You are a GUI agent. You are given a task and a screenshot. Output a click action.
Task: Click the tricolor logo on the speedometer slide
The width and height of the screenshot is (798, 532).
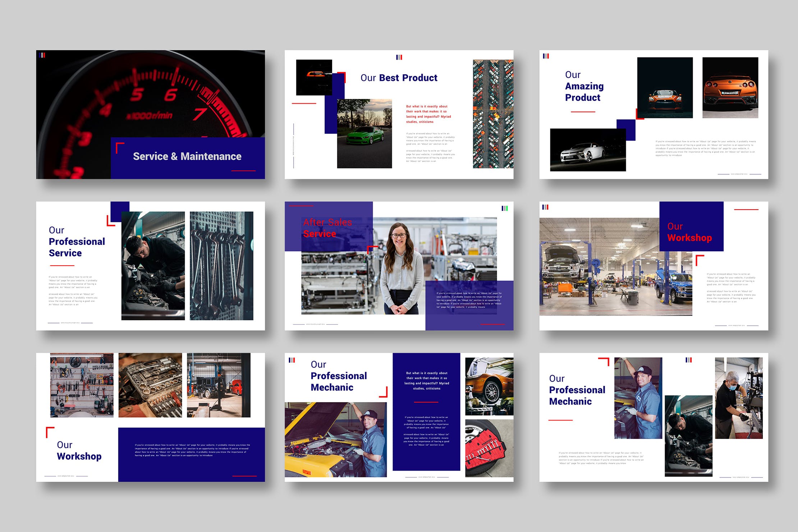tap(42, 55)
